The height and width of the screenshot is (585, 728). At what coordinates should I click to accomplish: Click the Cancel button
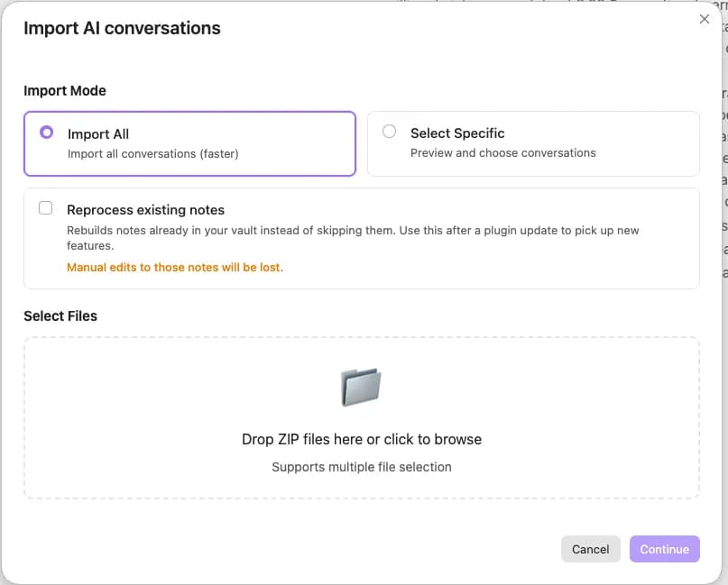591,549
